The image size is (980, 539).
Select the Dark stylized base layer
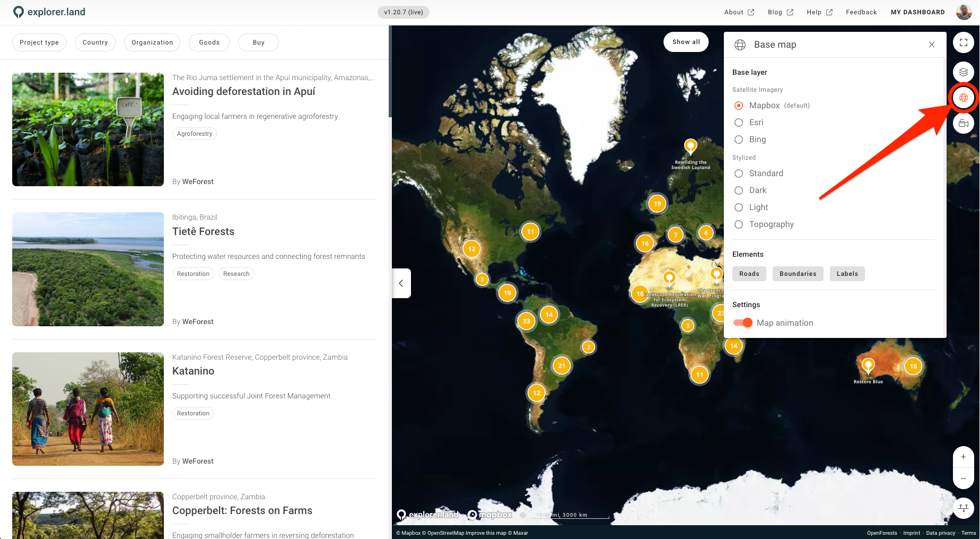(x=739, y=190)
